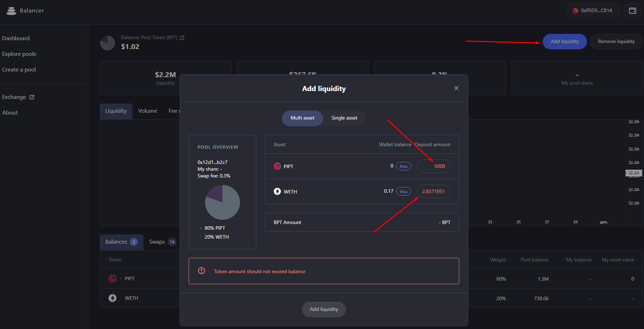The height and width of the screenshot is (329, 644).
Task: Switch to the Liquidity chart tab
Action: coord(116,111)
